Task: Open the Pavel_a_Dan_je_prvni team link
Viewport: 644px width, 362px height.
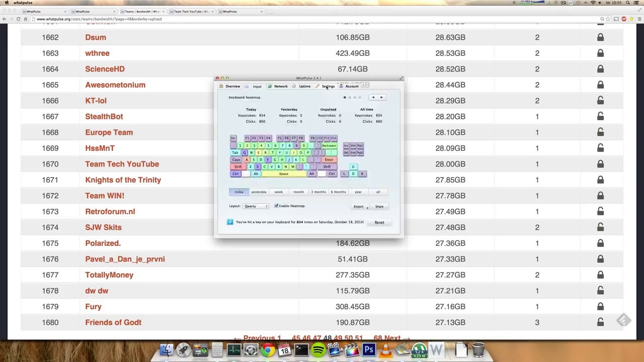Action: [125, 259]
